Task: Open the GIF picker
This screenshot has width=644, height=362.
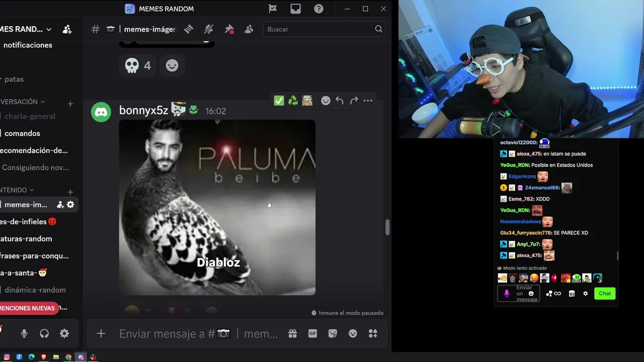Action: coord(312,333)
